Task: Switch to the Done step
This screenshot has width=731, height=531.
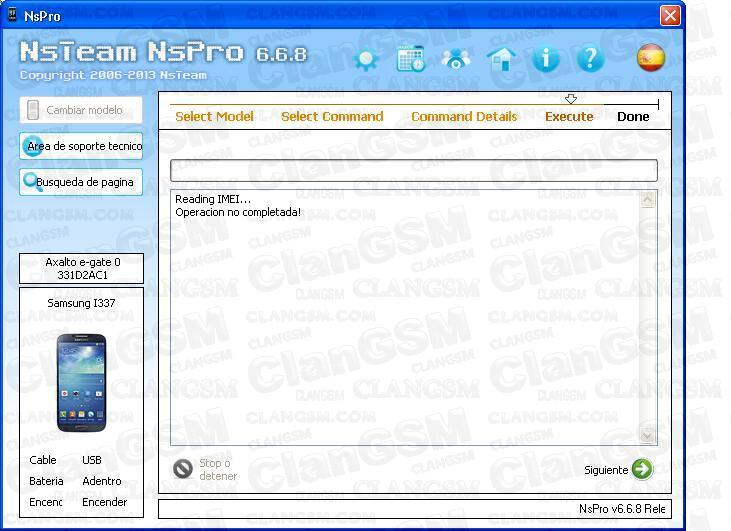Action: click(x=633, y=117)
